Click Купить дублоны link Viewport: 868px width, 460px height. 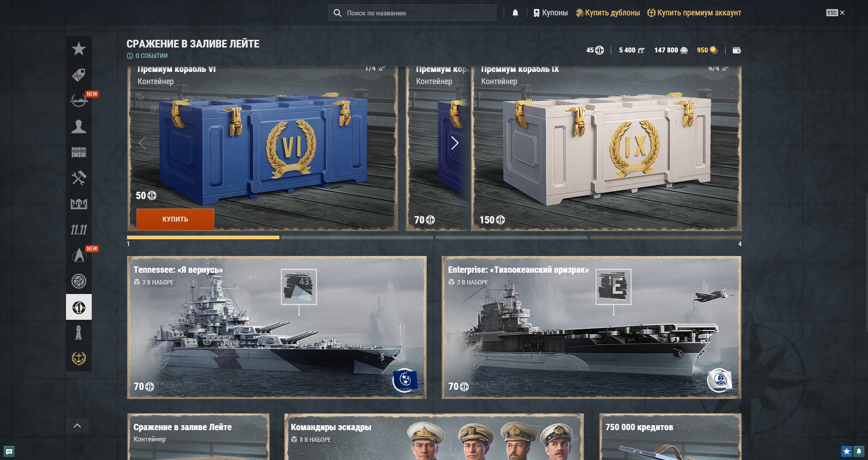pyautogui.click(x=608, y=13)
